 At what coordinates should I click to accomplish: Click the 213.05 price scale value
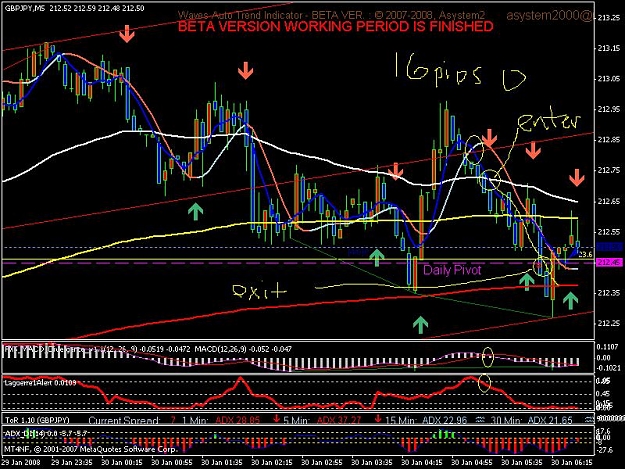[609, 79]
